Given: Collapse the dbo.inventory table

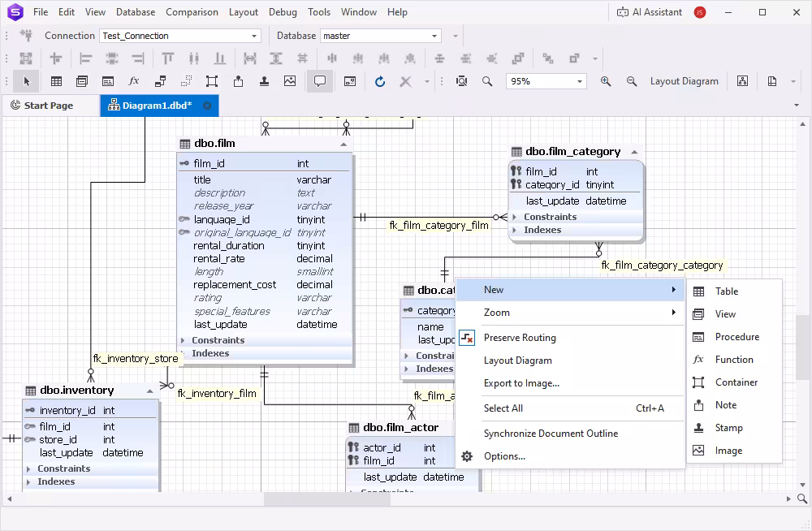Looking at the screenshot, I should [149, 391].
